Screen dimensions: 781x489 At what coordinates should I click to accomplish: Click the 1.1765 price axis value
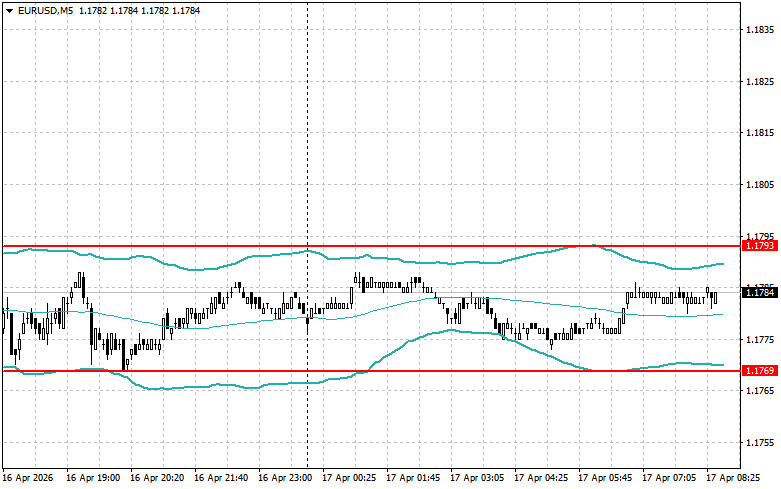[x=760, y=391]
